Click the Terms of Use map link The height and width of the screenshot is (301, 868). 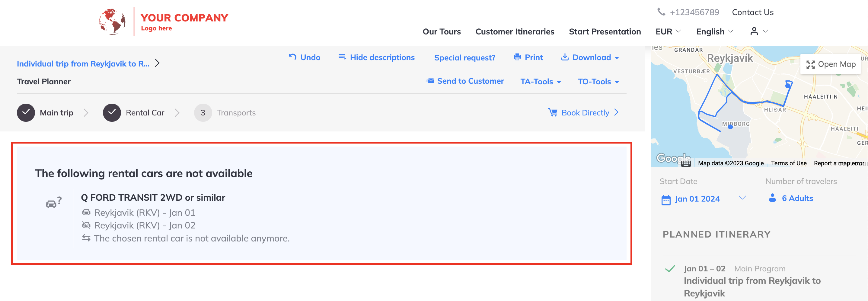(789, 163)
